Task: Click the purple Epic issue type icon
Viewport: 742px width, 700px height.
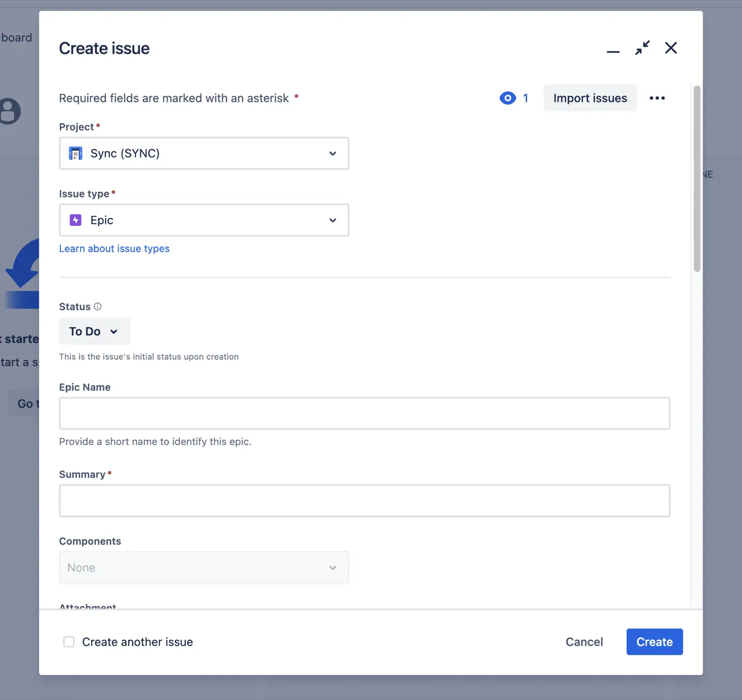Action: pos(75,220)
